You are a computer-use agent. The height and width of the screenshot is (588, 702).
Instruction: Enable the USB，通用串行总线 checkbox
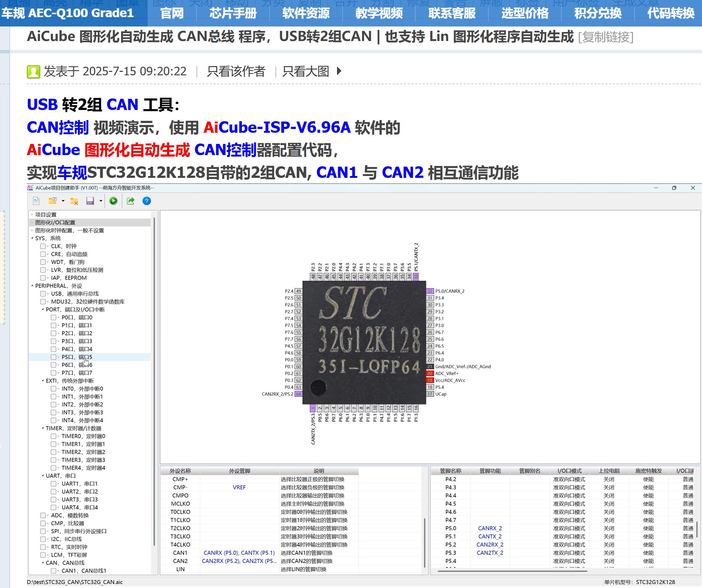point(43,294)
